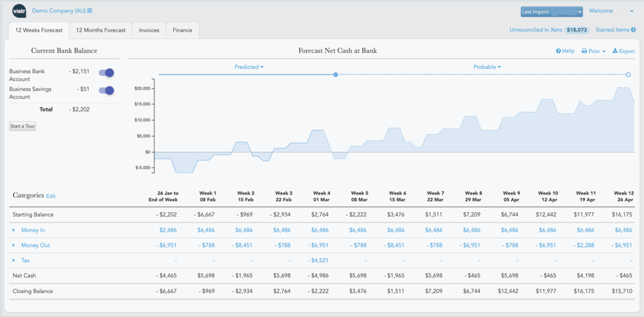Click the $18,073 unreconciled badge
This screenshot has height=317, width=644.
point(578,30)
